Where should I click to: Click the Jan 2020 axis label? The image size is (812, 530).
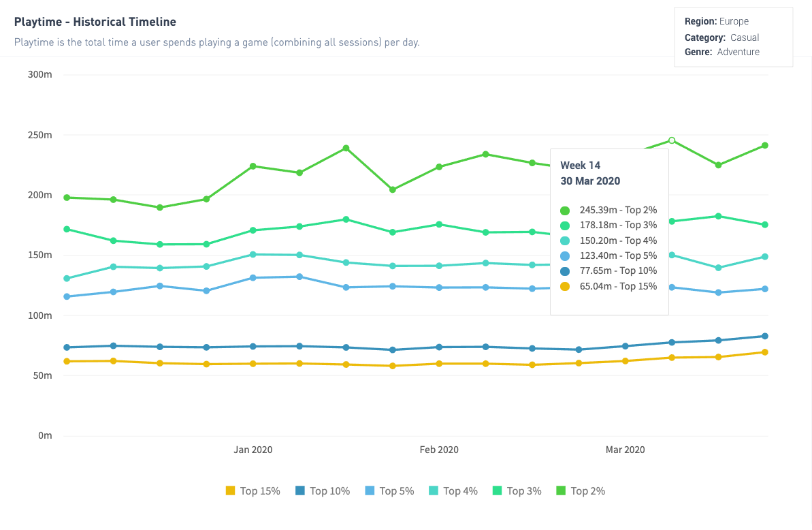(x=253, y=450)
